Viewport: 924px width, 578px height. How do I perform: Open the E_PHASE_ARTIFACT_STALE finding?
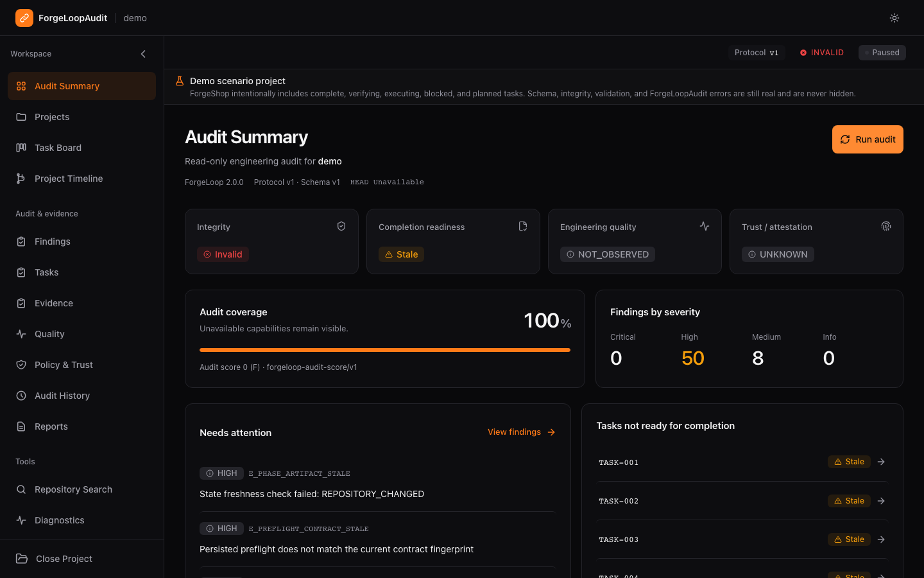click(x=377, y=484)
